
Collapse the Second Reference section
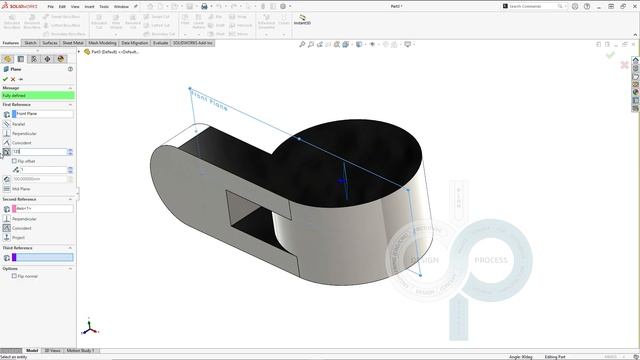click(70, 200)
